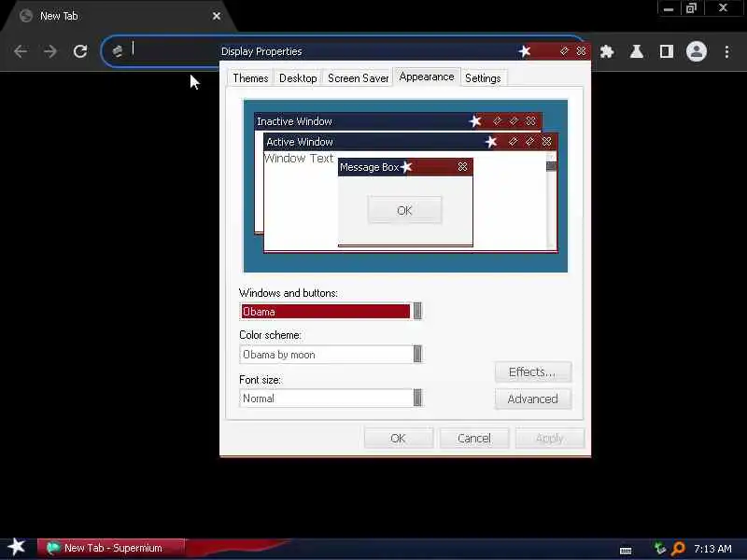Screen dimensions: 747x560
Task: Close the New Tab browser tab
Action: pyautogui.click(x=217, y=16)
